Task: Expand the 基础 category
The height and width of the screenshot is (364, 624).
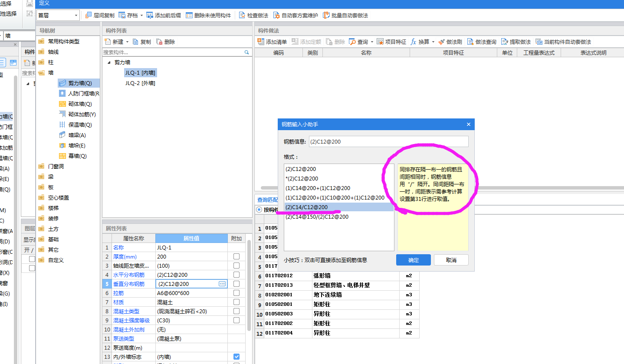Action: tap(41, 239)
